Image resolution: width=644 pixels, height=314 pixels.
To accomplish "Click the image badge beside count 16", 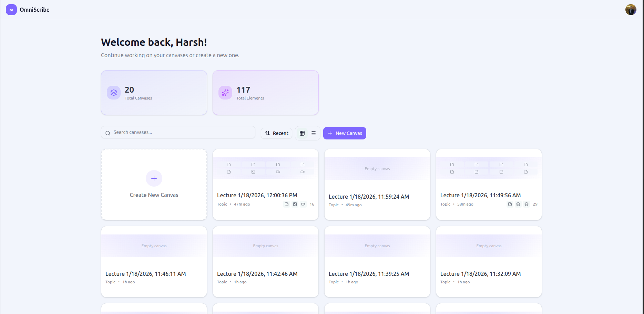I will (295, 204).
